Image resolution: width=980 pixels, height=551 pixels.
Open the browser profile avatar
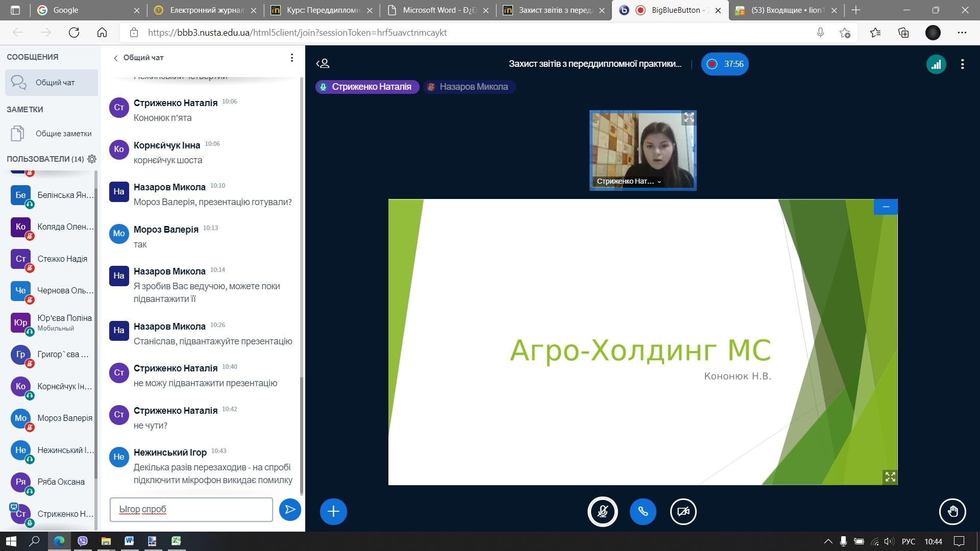(933, 33)
